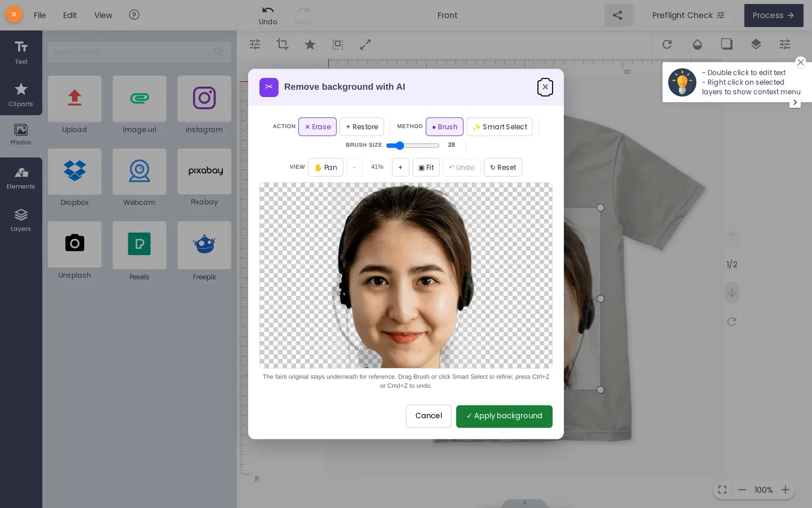
Task: Choose the Freepik source tile
Action: [x=204, y=244]
